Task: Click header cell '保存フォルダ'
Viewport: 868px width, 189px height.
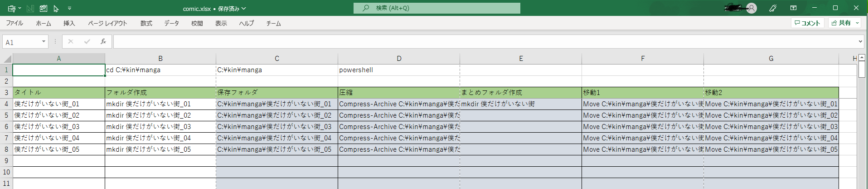Action: click(277, 93)
